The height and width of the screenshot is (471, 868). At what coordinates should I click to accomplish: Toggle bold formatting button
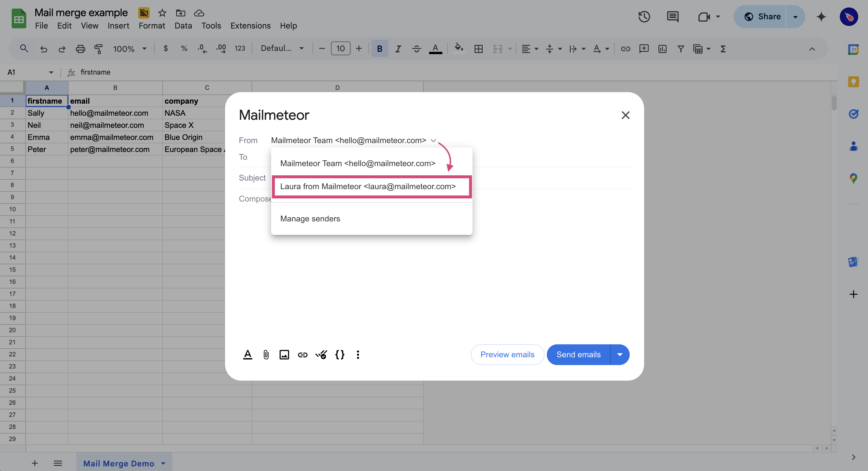[x=379, y=49]
